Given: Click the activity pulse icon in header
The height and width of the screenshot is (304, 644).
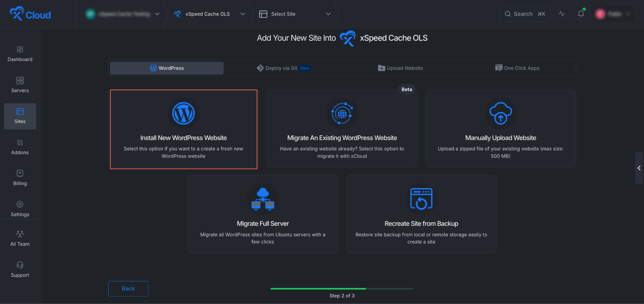Looking at the screenshot, I should tap(562, 14).
